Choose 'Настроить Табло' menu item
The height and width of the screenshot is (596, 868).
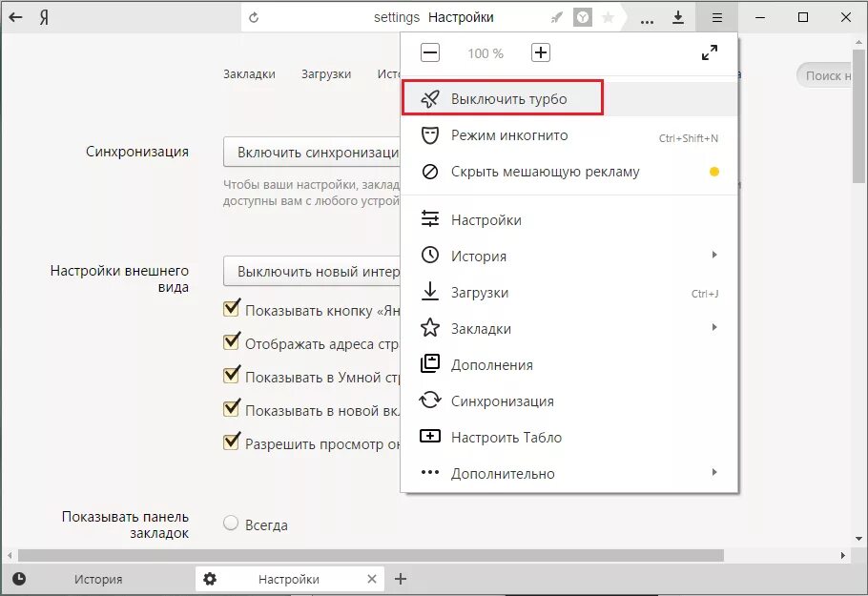pos(569,437)
